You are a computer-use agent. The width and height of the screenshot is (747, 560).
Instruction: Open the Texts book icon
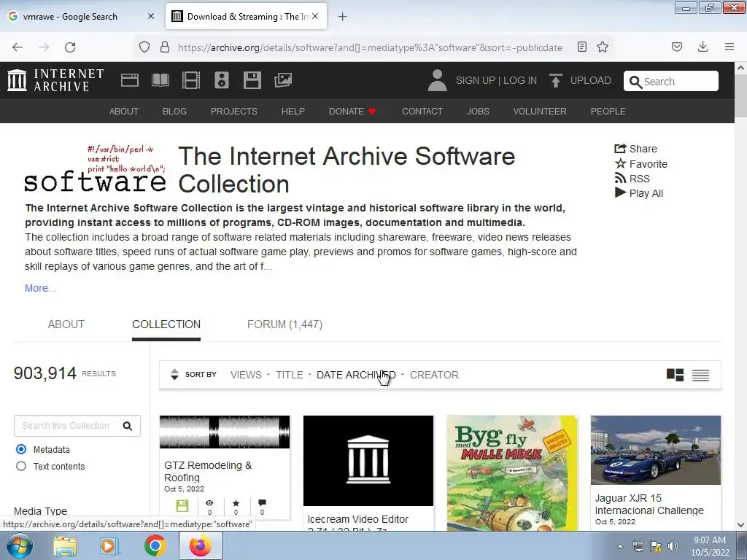160,80
